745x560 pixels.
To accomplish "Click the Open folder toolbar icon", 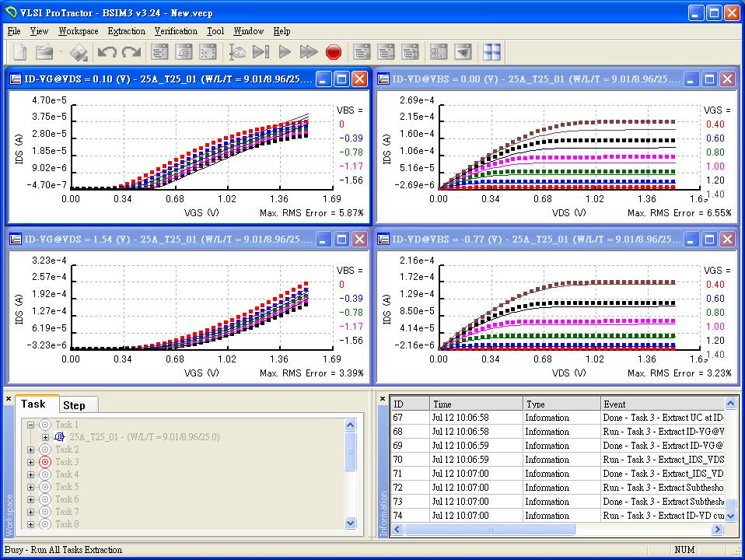I will tap(44, 52).
